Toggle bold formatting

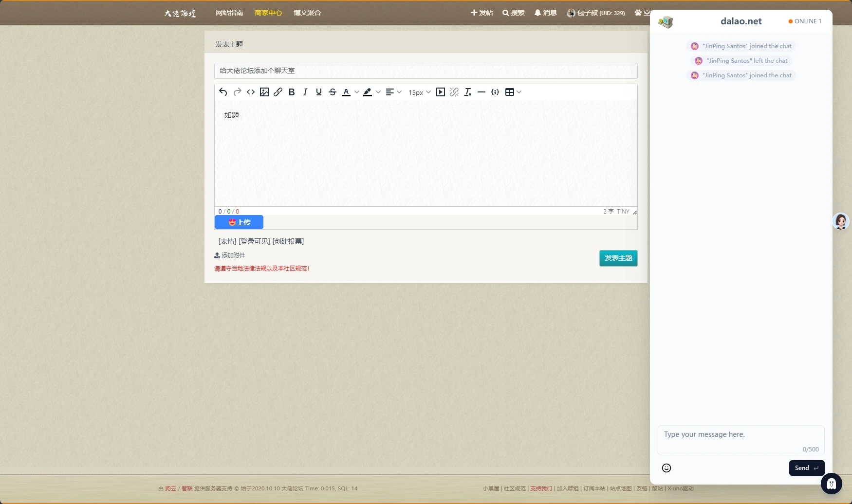pos(292,92)
